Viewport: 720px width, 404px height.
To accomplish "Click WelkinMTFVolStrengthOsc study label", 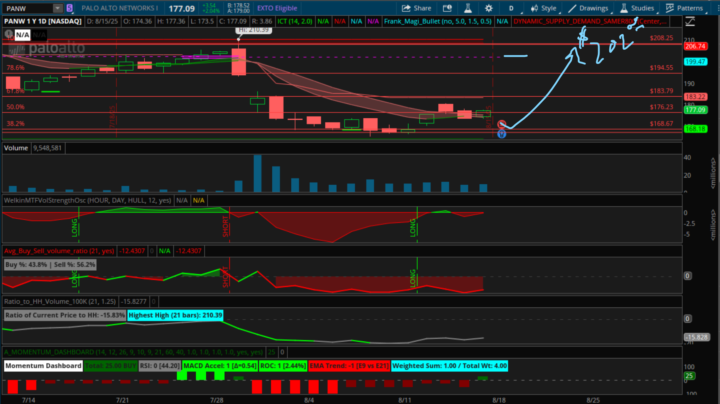I will point(88,200).
